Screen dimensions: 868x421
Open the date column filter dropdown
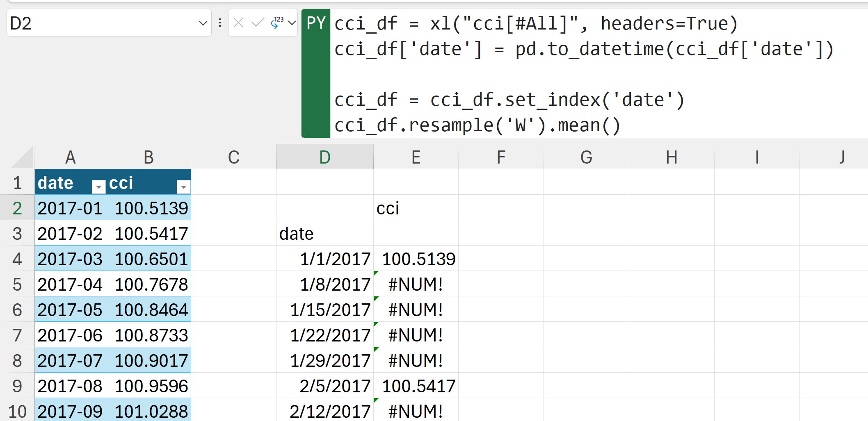coord(98,187)
